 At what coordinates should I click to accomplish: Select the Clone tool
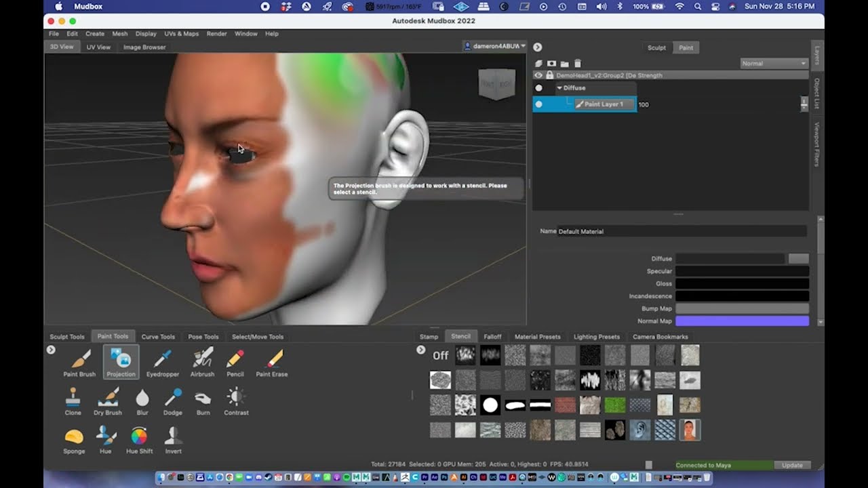point(73,401)
